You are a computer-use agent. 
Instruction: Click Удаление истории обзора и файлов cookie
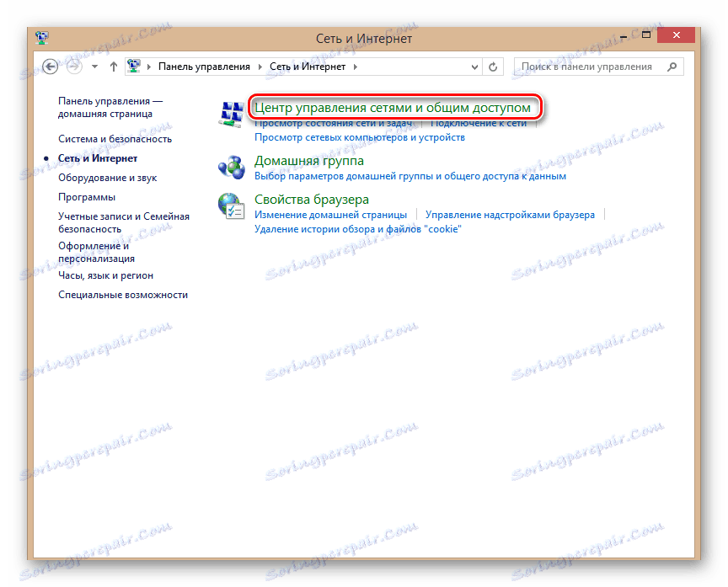358,228
